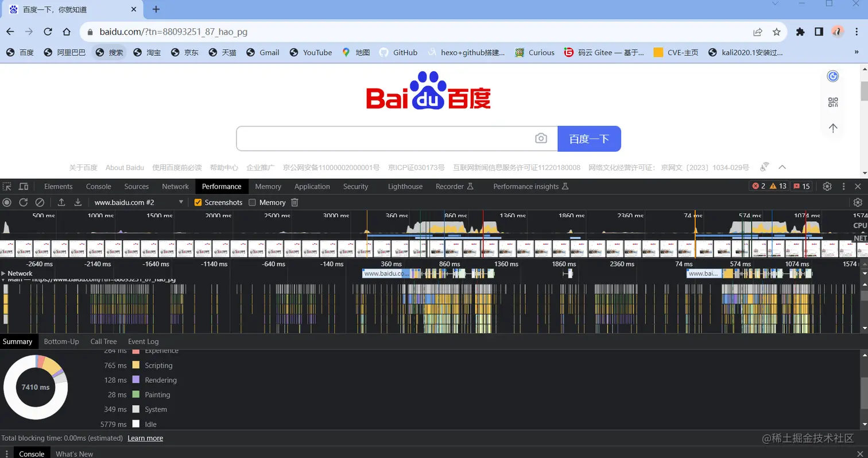The width and height of the screenshot is (868, 458).
Task: Open the www.baidu.com #2 recording dropdown
Action: [x=138, y=202]
